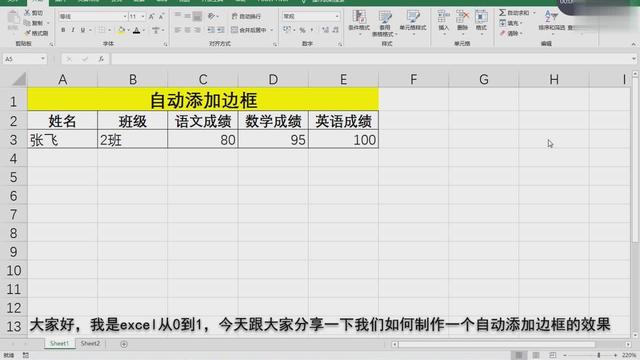Screen dimensions: 640x360
Task: Click the Copy (复制) button
Action: tap(34, 23)
